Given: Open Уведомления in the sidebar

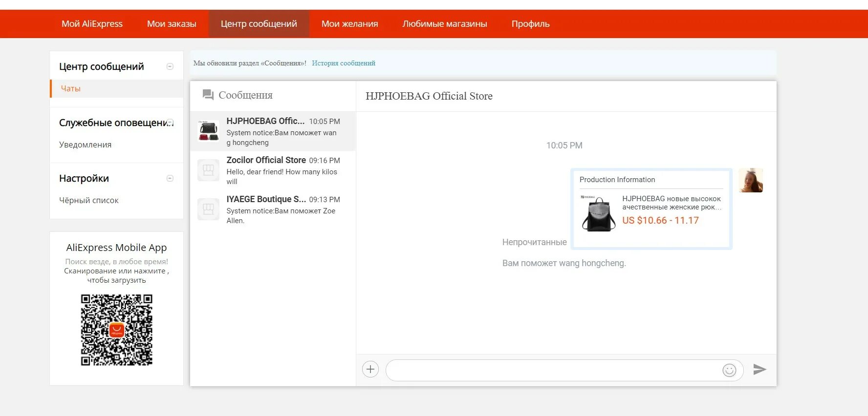Looking at the screenshot, I should coord(85,145).
